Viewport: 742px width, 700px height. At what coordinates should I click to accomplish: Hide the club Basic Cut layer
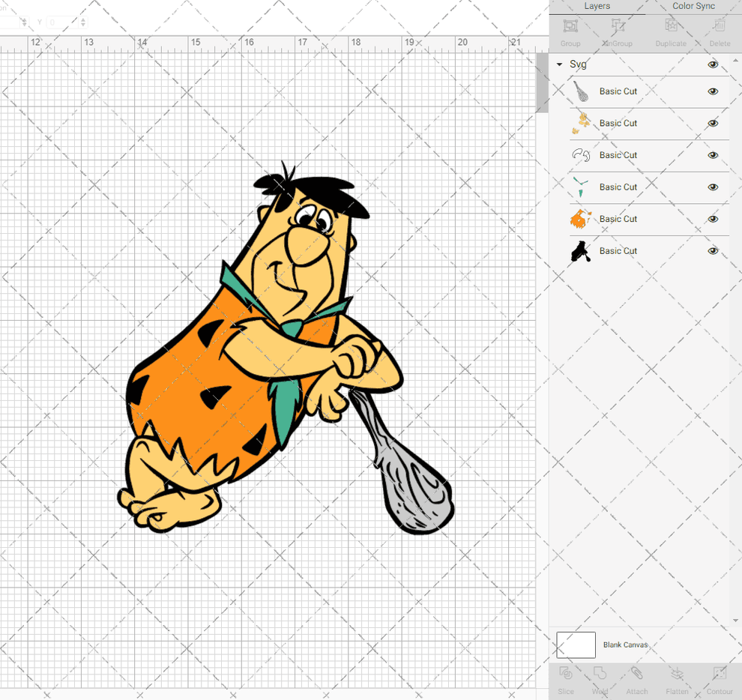tap(713, 91)
